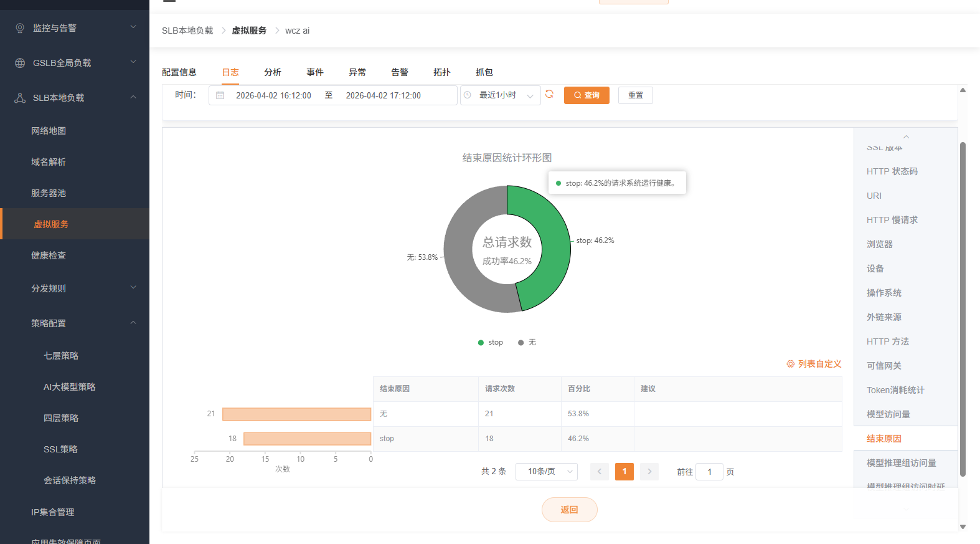Switch to the 配置信息 tab
This screenshot has height=544, width=980.
179,72
